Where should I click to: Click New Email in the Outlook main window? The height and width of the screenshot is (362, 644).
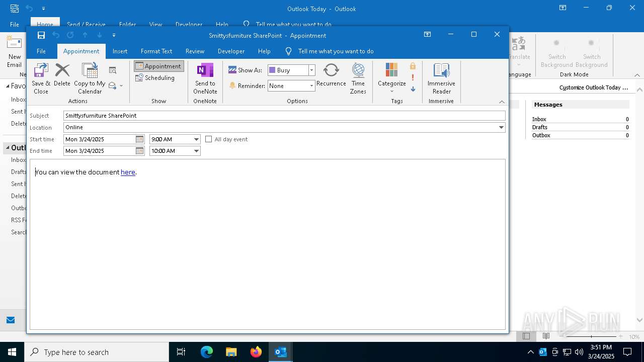click(x=14, y=52)
